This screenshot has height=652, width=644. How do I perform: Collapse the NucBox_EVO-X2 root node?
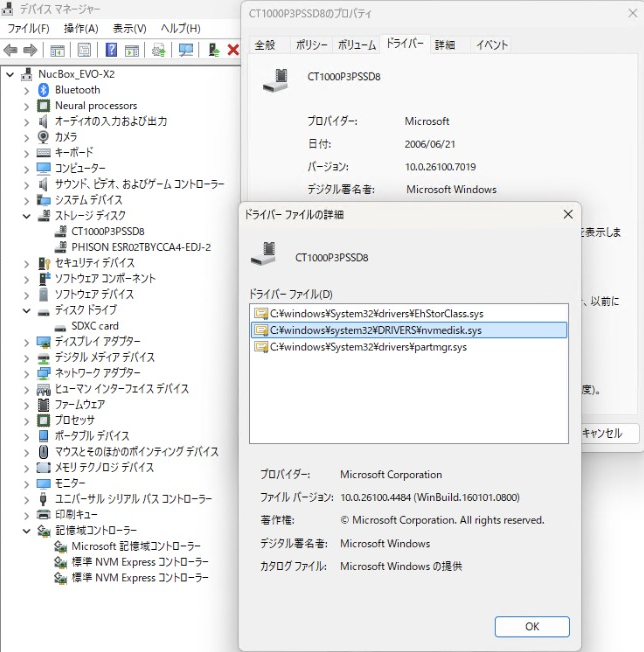[11, 74]
